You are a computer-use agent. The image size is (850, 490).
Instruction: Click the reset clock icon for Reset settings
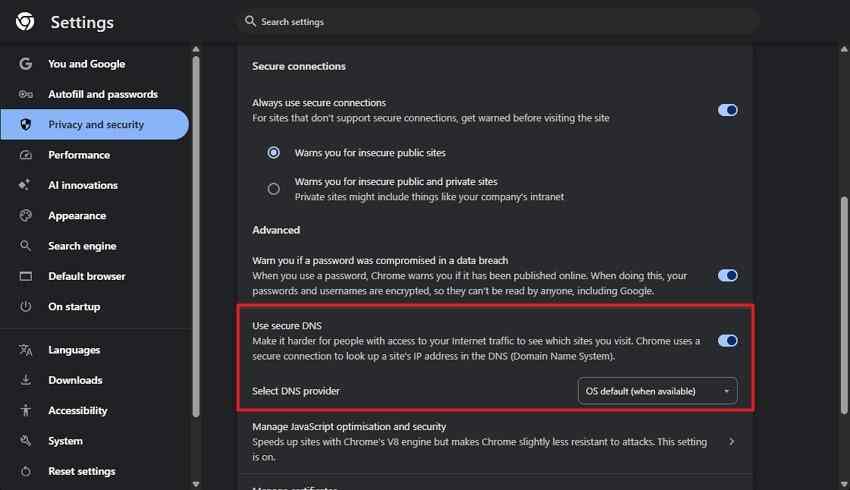click(x=25, y=471)
